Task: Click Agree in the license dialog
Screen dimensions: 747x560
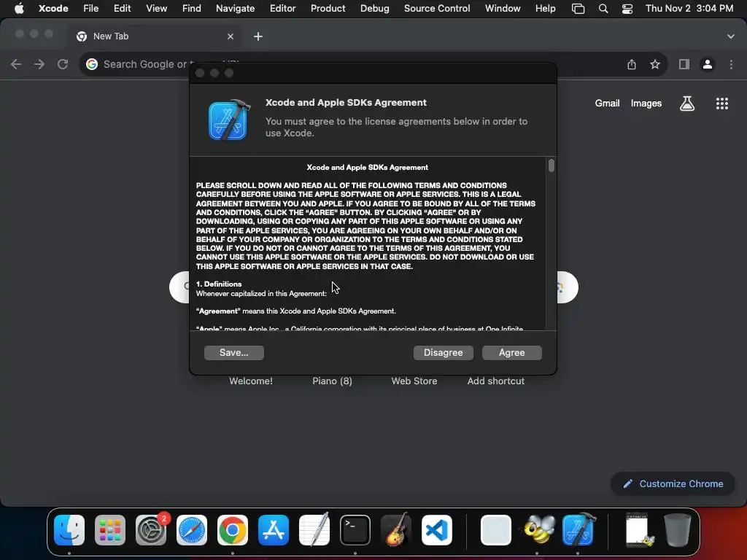Action: [x=511, y=352]
